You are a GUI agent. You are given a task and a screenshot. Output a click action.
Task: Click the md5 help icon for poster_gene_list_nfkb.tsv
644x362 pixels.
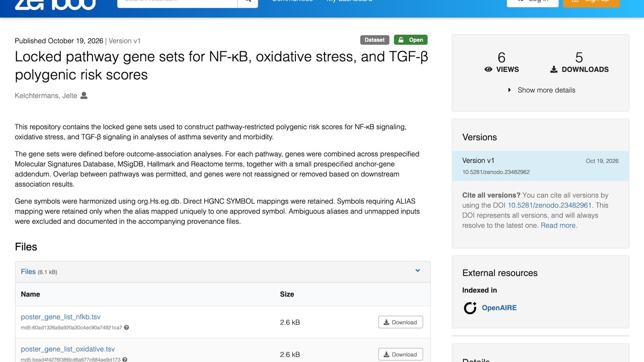[x=126, y=327]
